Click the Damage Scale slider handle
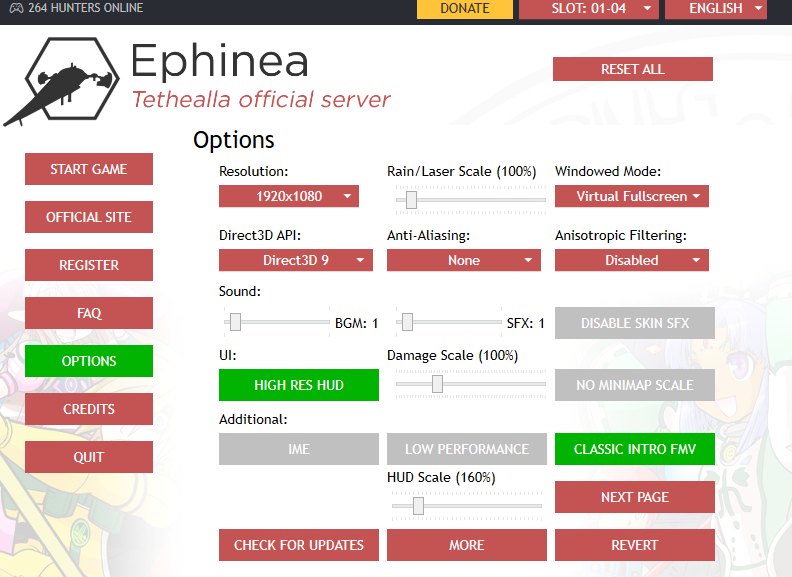792x577 pixels. pyautogui.click(x=437, y=384)
